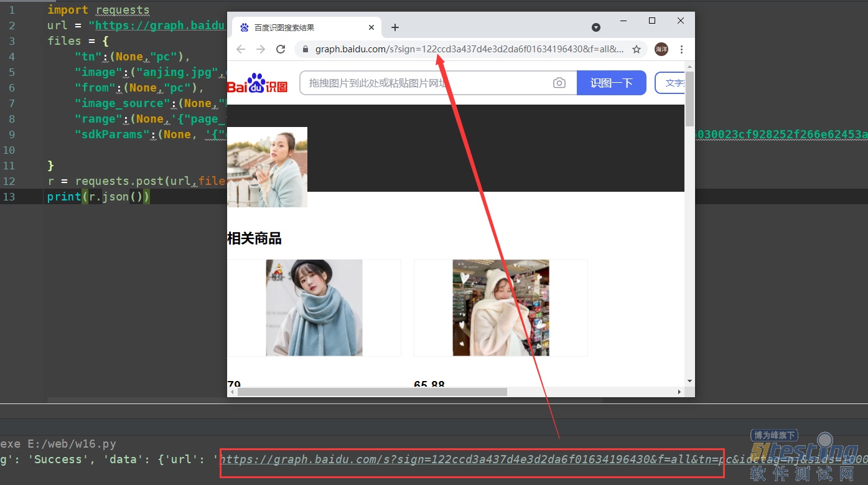The height and width of the screenshot is (485, 868).
Task: Click 'print(r.json())' on line 13
Action: point(98,197)
